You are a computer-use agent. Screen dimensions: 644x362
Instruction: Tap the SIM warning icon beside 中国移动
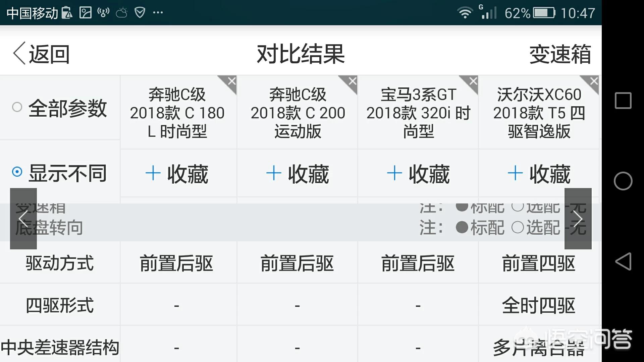67,13
